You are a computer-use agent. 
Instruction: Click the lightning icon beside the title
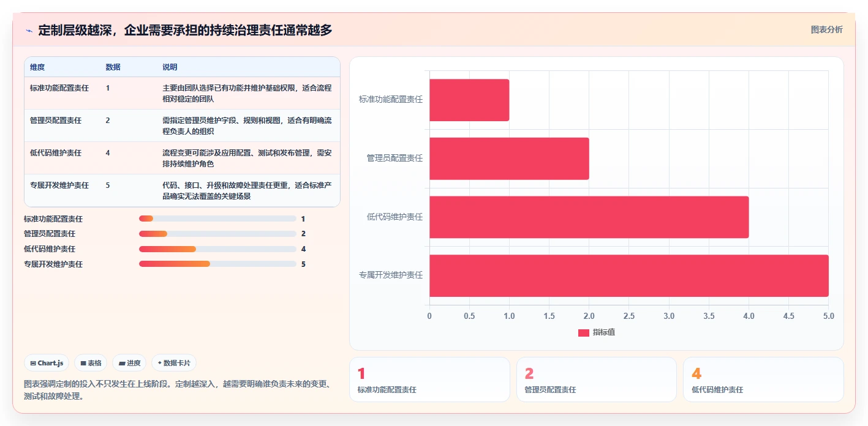(29, 31)
